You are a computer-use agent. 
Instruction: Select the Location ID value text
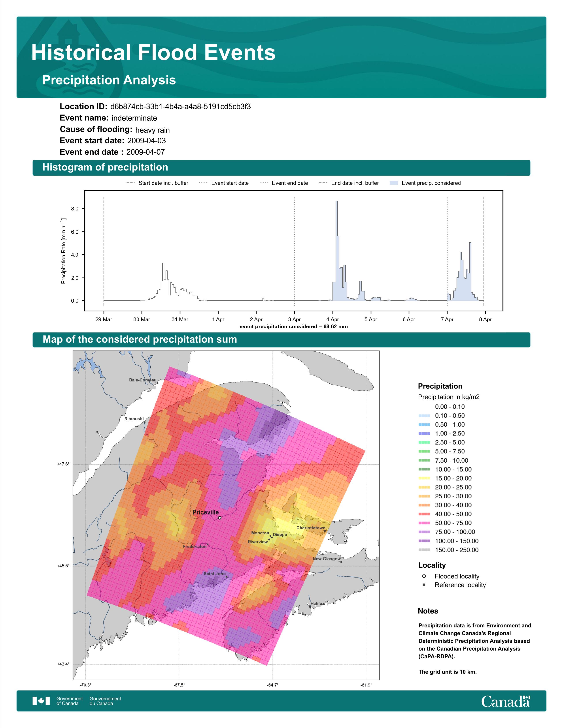[180, 107]
